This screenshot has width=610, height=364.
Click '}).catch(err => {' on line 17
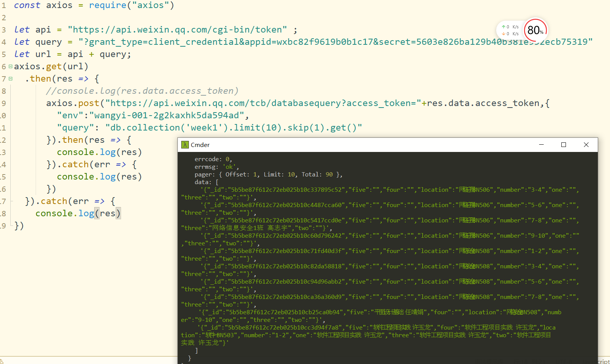tap(70, 201)
